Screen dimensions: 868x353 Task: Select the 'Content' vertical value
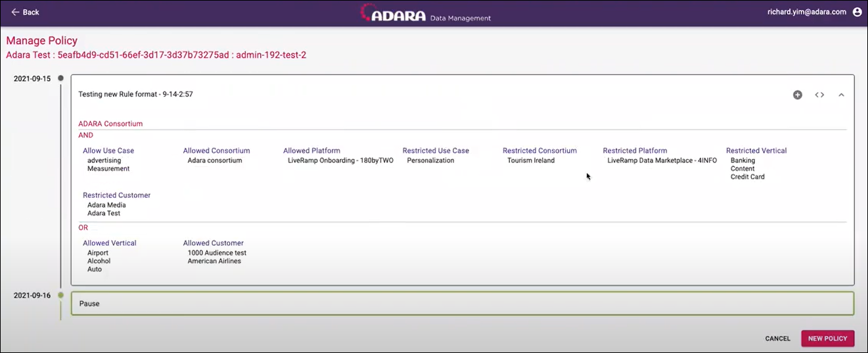tap(742, 168)
